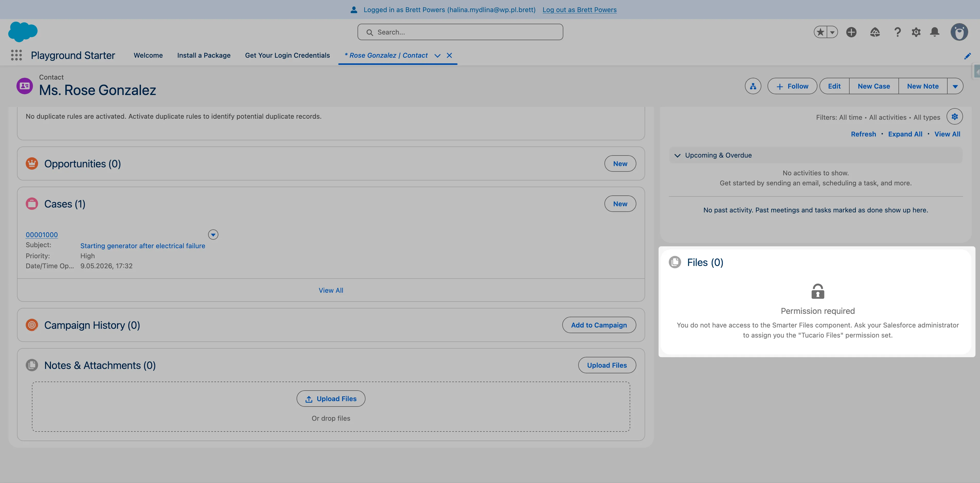
Task: Create a New opportunity
Action: [620, 163]
